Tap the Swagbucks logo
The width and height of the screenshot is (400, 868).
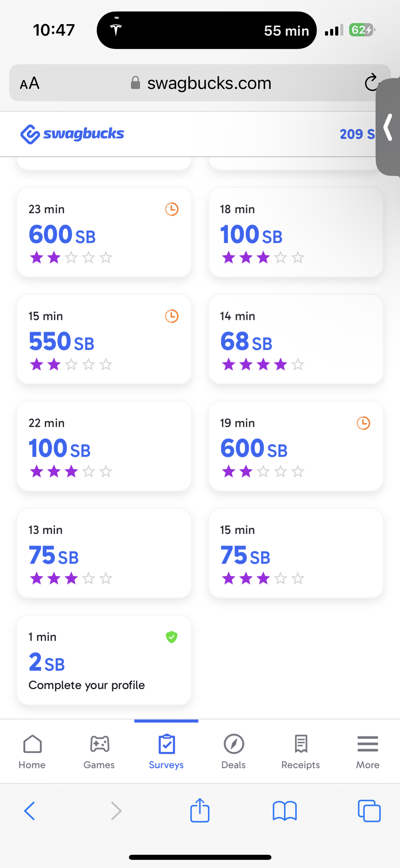tap(72, 134)
